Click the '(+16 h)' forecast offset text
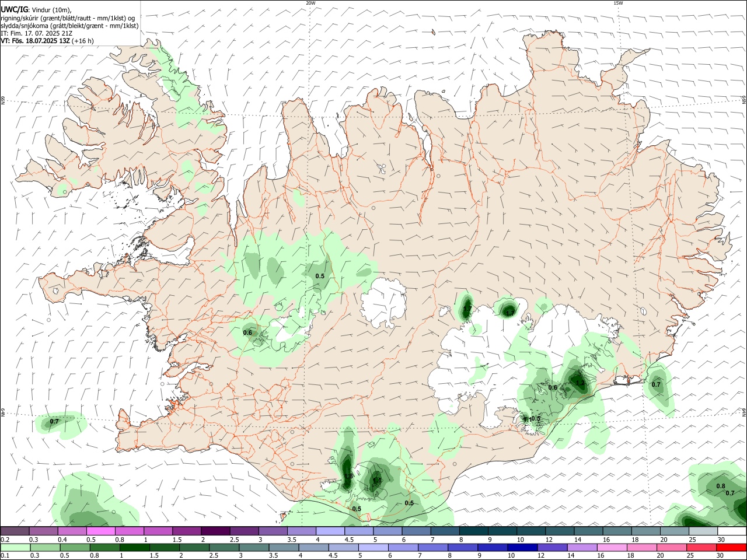Screen dimensions: 747x560 click(x=82, y=41)
